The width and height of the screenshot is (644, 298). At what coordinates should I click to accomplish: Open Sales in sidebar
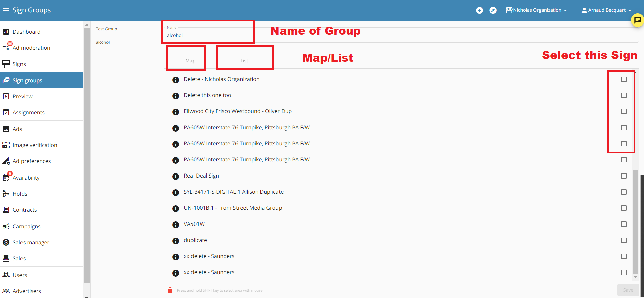pyautogui.click(x=42, y=258)
